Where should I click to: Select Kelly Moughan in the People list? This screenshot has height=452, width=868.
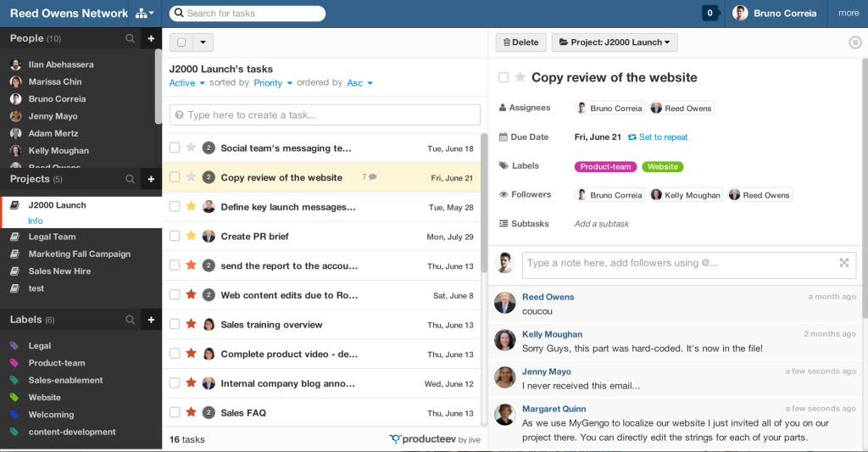coord(58,151)
